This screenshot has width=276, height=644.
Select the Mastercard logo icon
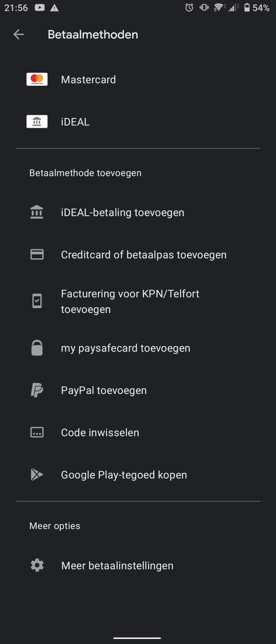[37, 79]
